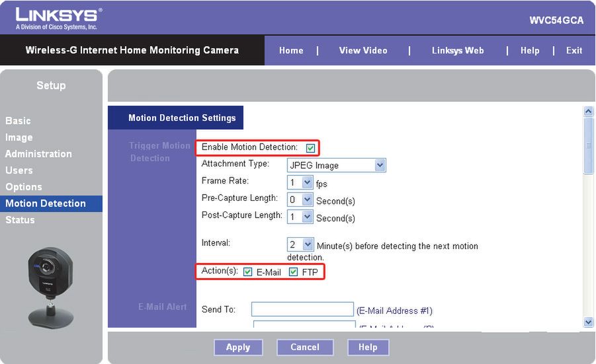Open Help in top navigation bar
The image size is (596, 364).
[x=530, y=50]
